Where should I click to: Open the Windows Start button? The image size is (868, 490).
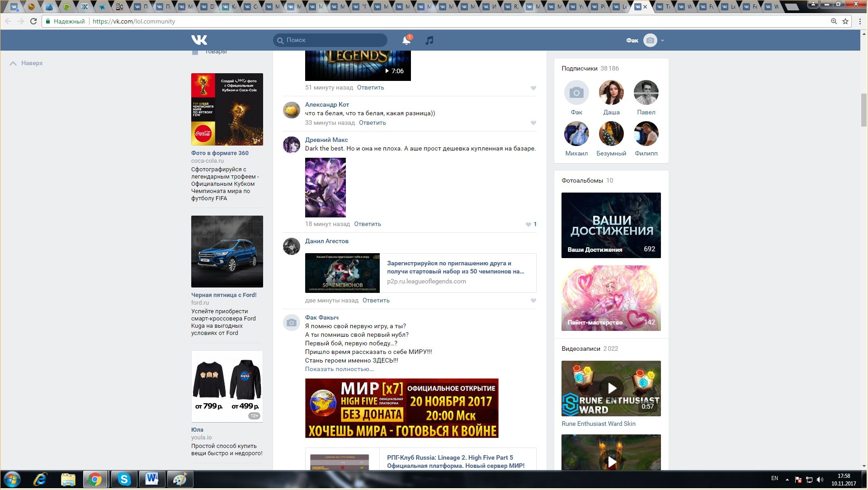[12, 480]
